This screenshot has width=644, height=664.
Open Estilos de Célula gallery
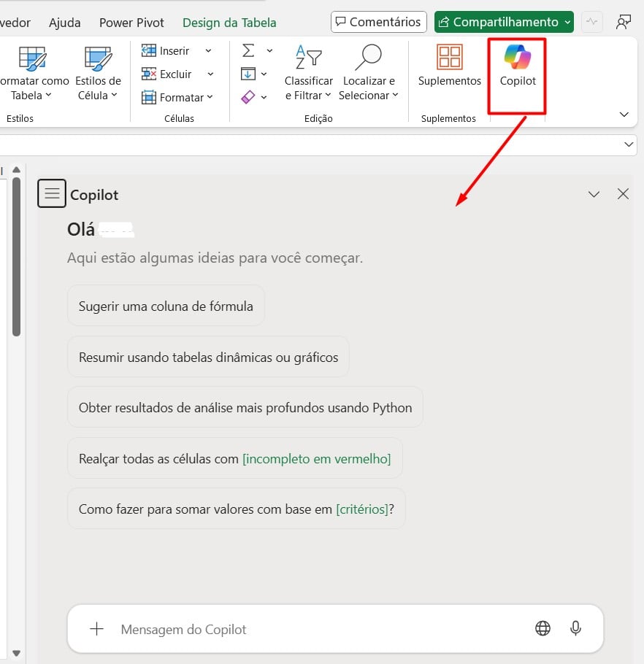(98, 72)
